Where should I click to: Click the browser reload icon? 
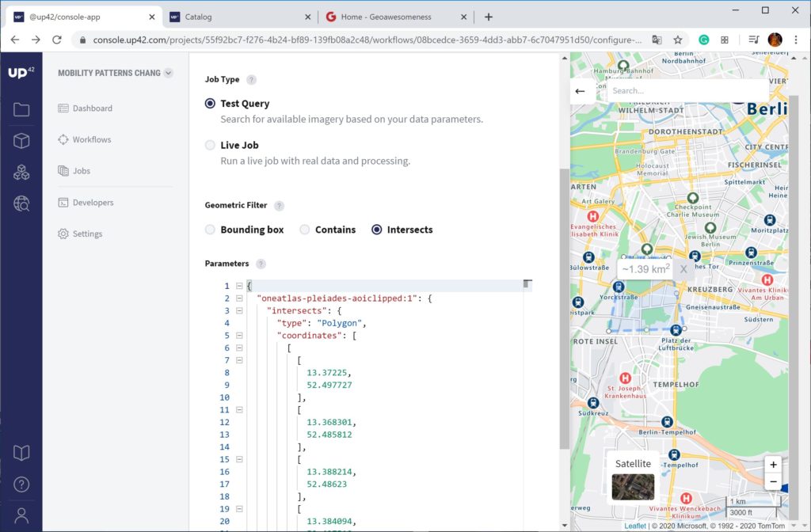pos(57,40)
